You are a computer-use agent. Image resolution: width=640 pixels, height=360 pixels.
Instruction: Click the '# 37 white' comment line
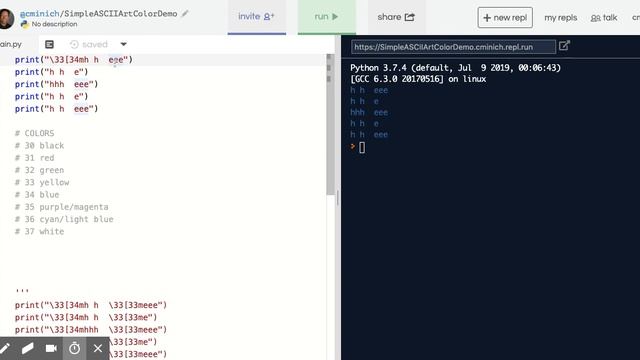(40, 231)
